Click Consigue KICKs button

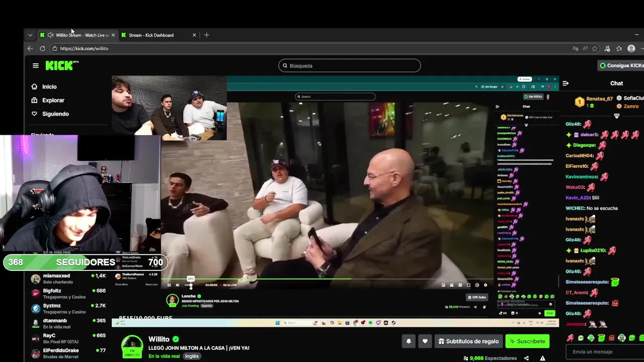pyautogui.click(x=622, y=65)
